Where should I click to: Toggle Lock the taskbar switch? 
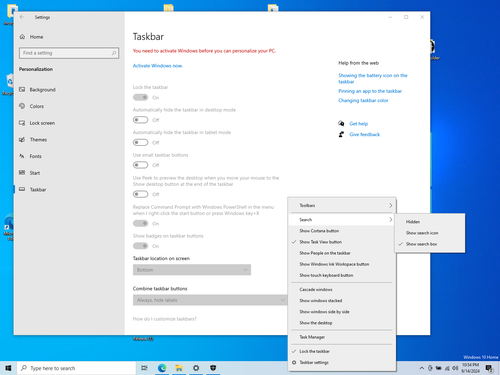[140, 97]
